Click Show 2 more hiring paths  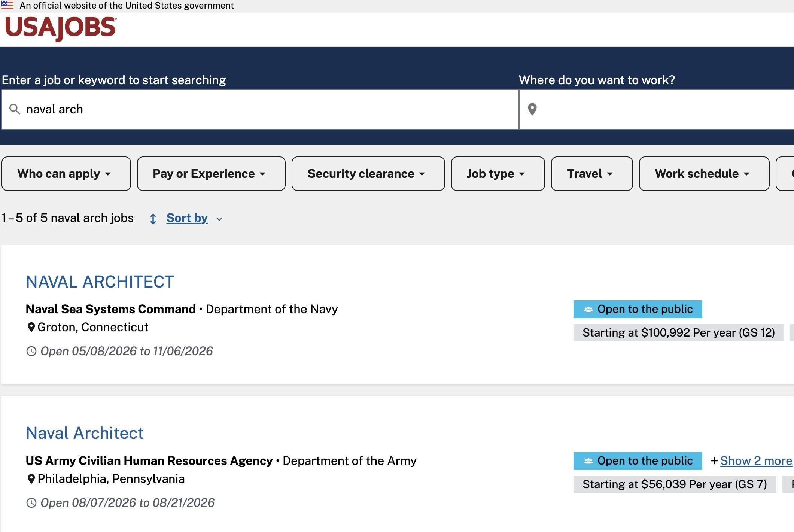tap(756, 461)
